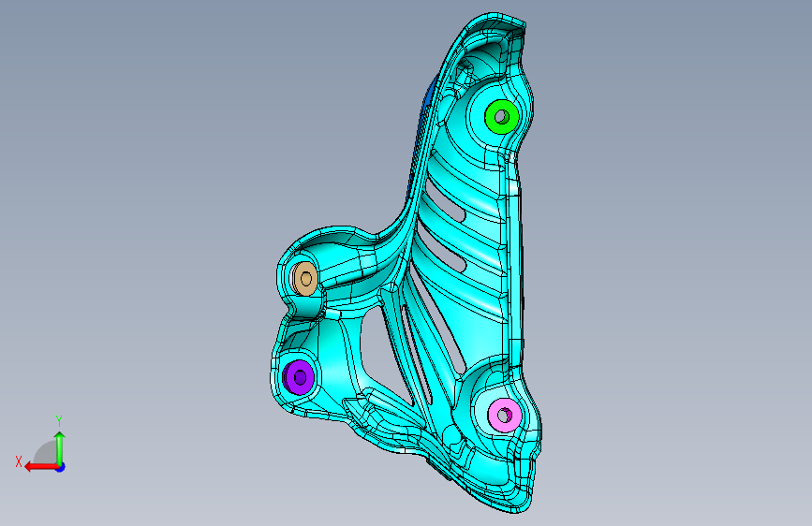Screen dimensions: 812x526
Task: Click the green Y axis arrow of the triad
Action: (60, 448)
